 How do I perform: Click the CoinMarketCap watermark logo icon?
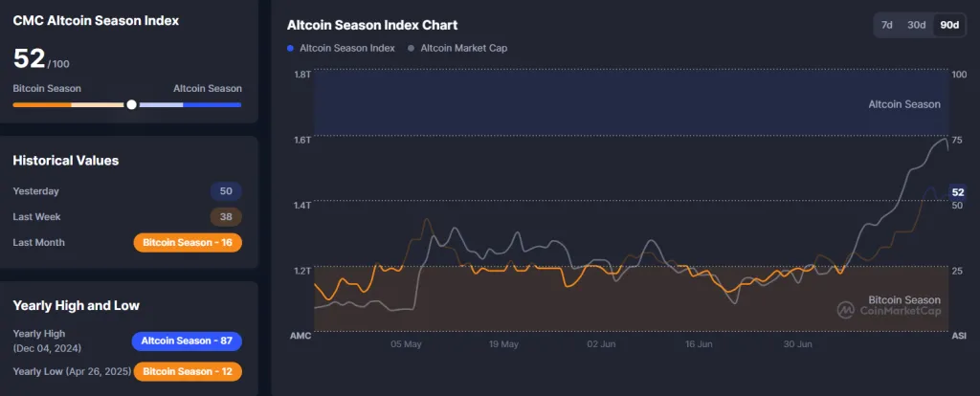(846, 310)
